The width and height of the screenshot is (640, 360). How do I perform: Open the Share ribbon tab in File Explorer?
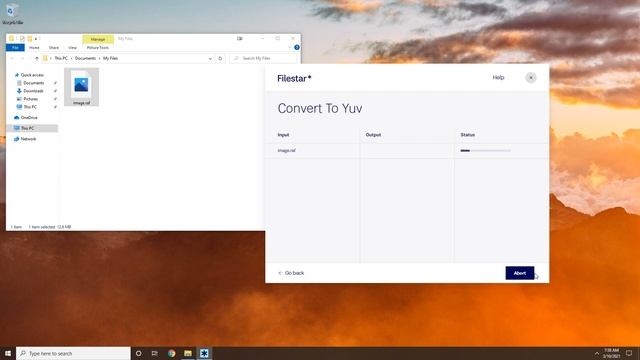(x=54, y=48)
